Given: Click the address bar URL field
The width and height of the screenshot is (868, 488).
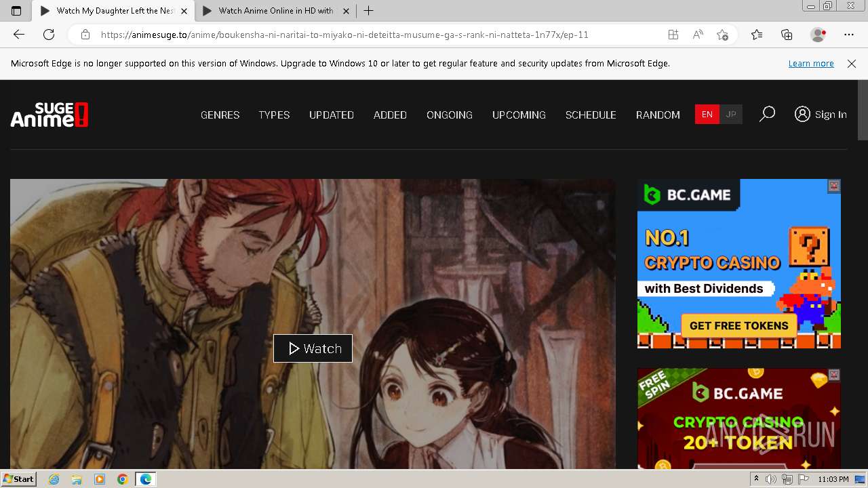Looking at the screenshot, I should coord(344,35).
